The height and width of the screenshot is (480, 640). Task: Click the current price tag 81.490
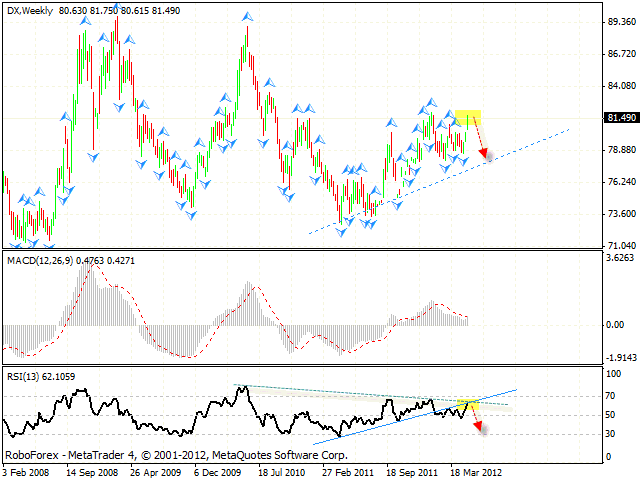click(621, 118)
